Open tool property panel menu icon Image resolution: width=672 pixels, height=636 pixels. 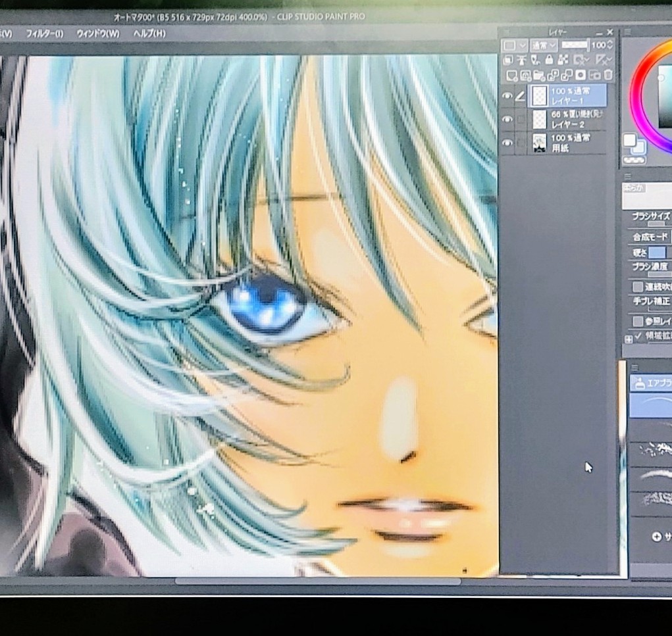point(627,176)
